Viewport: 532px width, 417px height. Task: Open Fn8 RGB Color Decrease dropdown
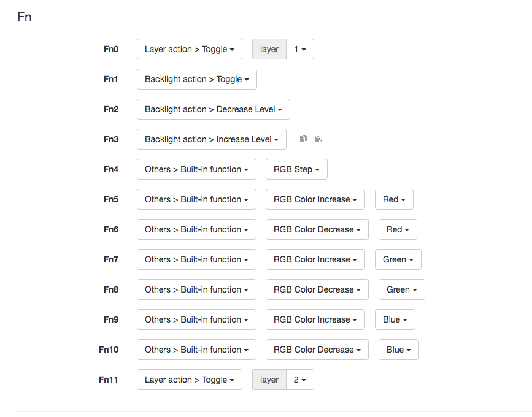pyautogui.click(x=317, y=289)
